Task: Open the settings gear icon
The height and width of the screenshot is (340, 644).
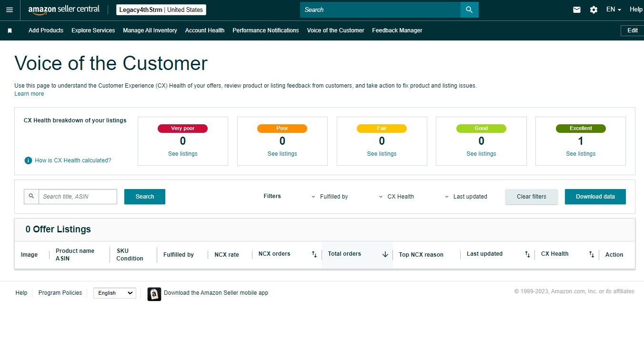Action: click(x=594, y=10)
